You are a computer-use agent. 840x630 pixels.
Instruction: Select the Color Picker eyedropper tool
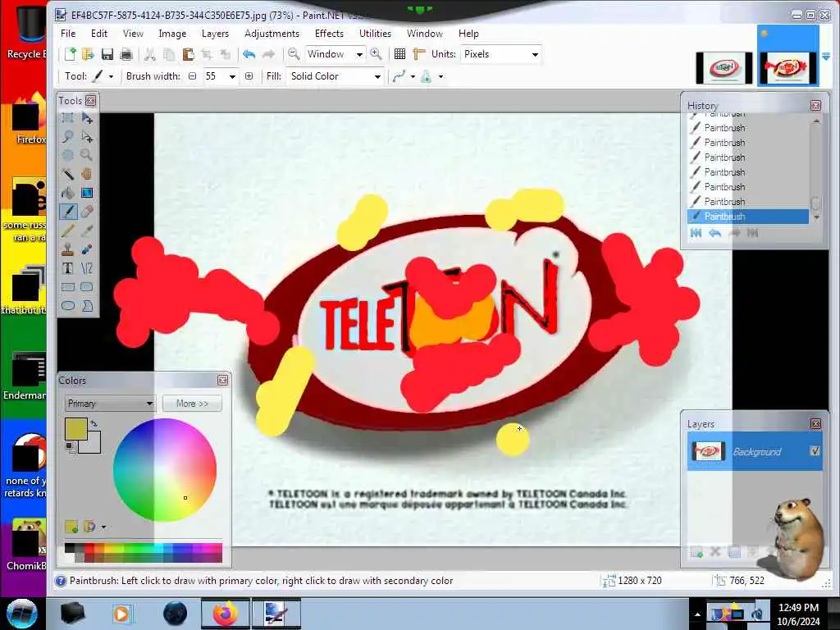coord(87,231)
